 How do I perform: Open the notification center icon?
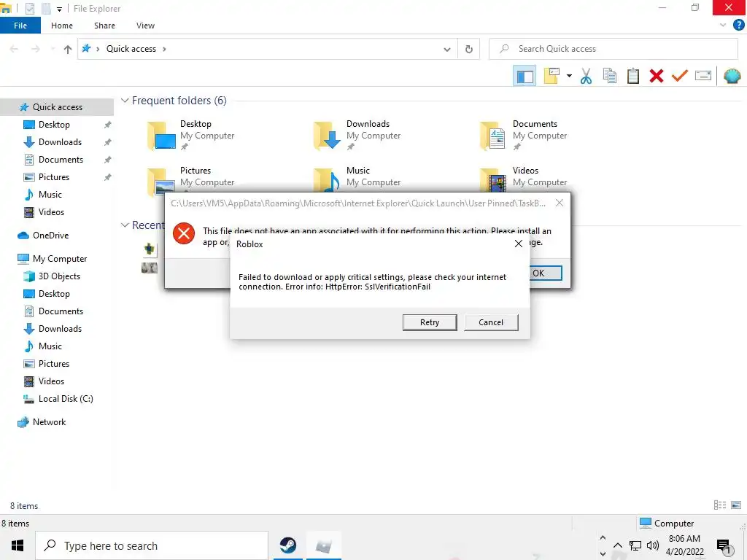tap(724, 547)
